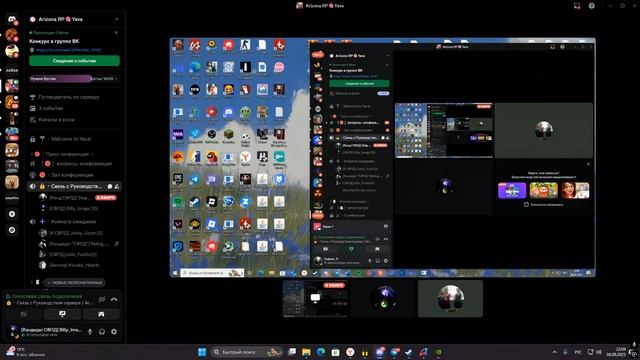Select the gray participant thumbnail
The width and height of the screenshot is (640, 360).
(450, 298)
